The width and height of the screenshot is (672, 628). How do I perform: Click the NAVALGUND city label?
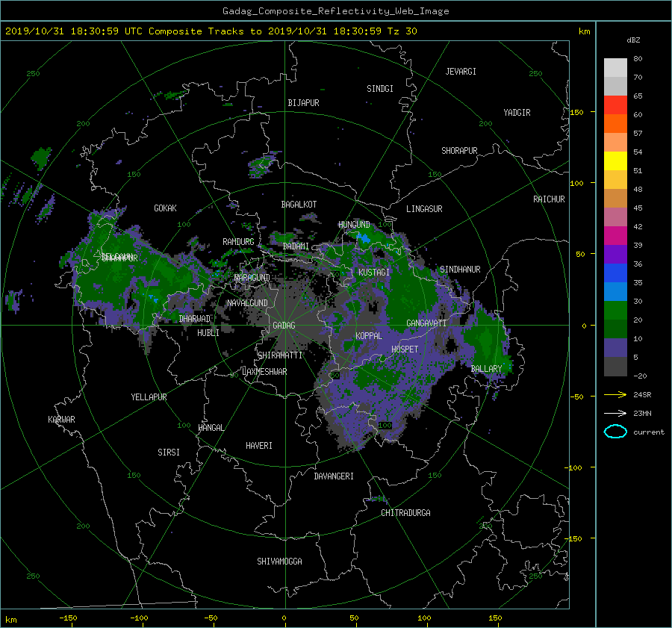tap(247, 303)
